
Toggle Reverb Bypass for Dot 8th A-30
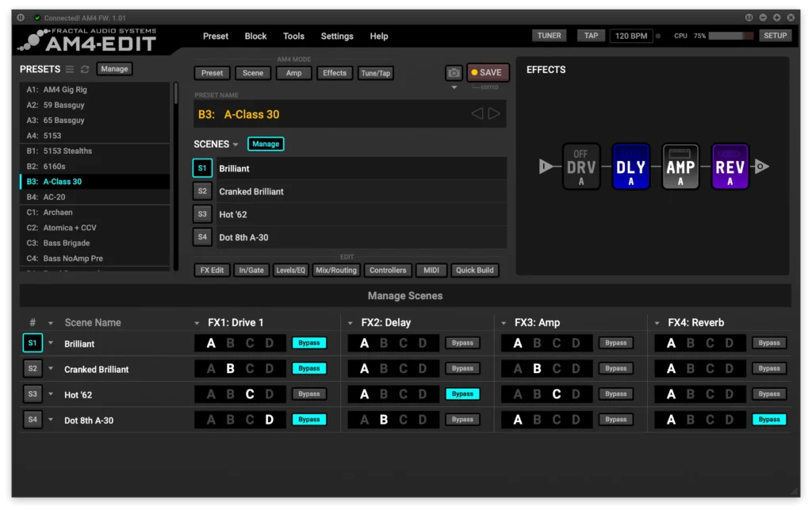click(768, 420)
